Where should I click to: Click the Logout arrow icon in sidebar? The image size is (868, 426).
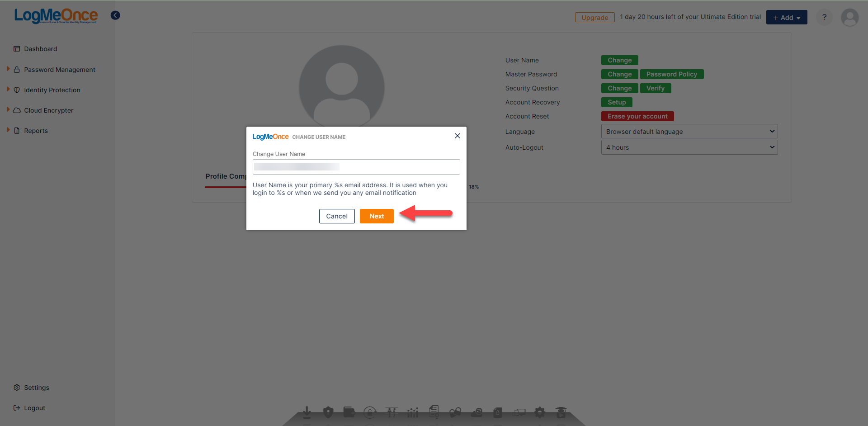coord(17,408)
